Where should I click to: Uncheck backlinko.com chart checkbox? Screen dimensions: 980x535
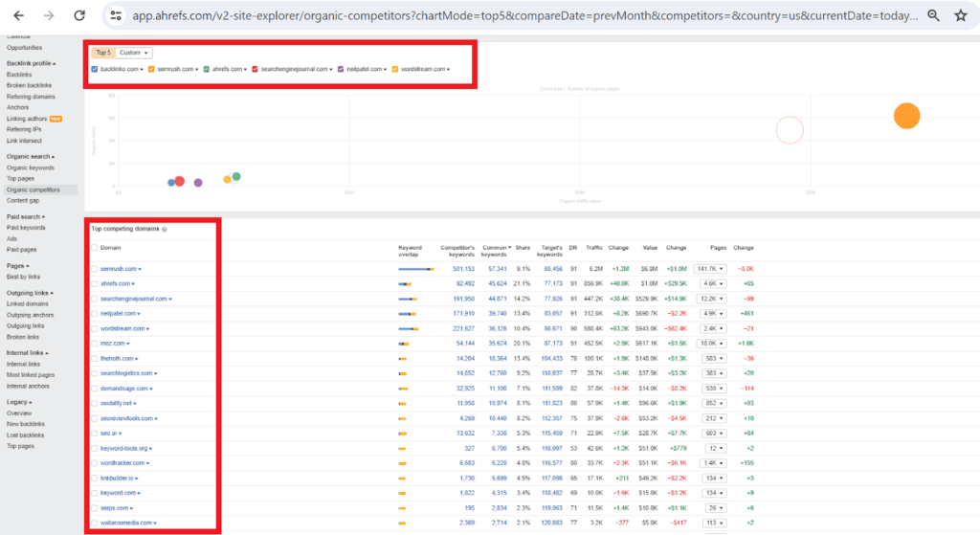click(x=95, y=69)
